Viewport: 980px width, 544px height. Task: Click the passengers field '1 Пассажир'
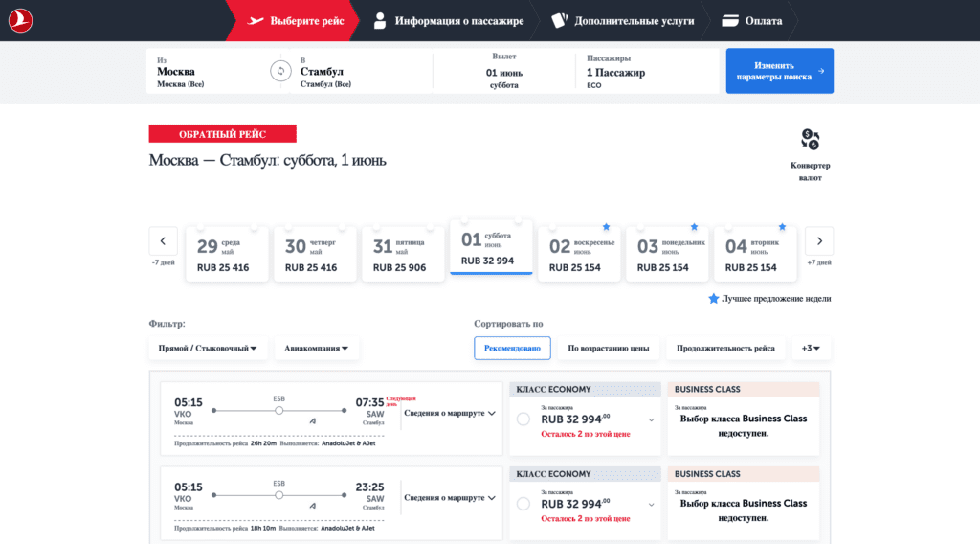[646, 71]
